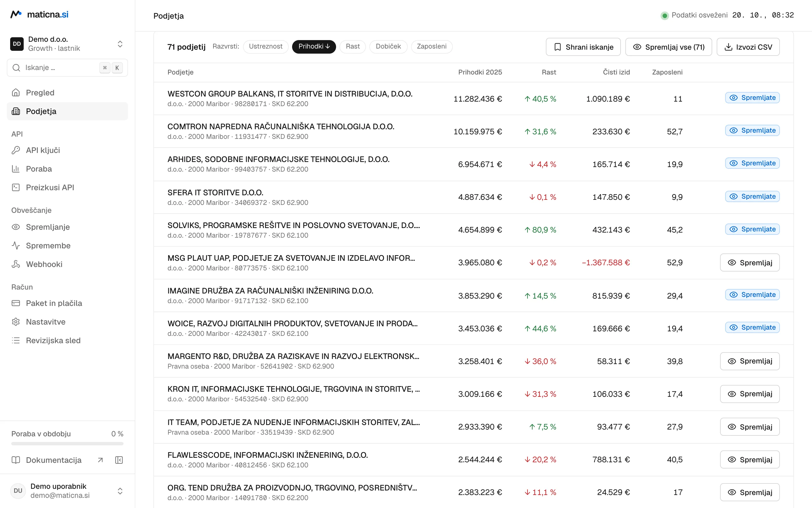Open SOLVIKS company row
This screenshot has height=508, width=812.
tap(473, 230)
